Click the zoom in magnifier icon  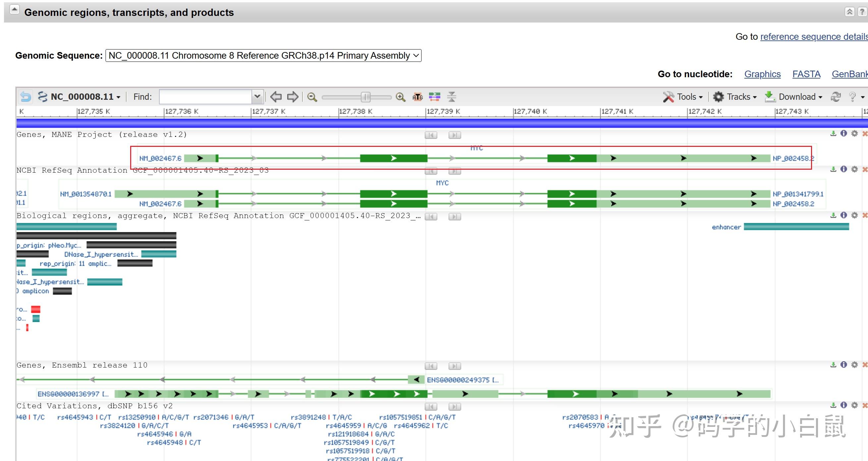click(x=400, y=97)
